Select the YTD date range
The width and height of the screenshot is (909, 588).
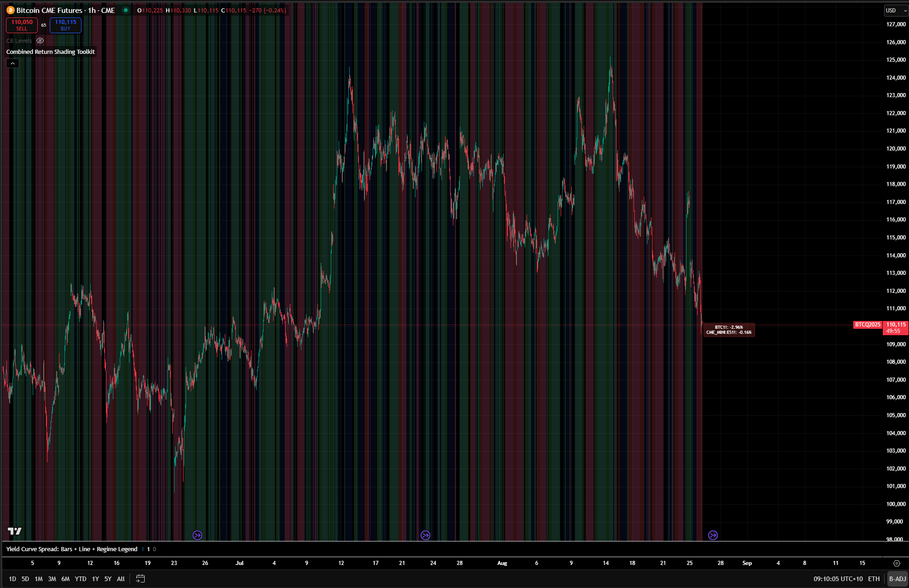81,579
